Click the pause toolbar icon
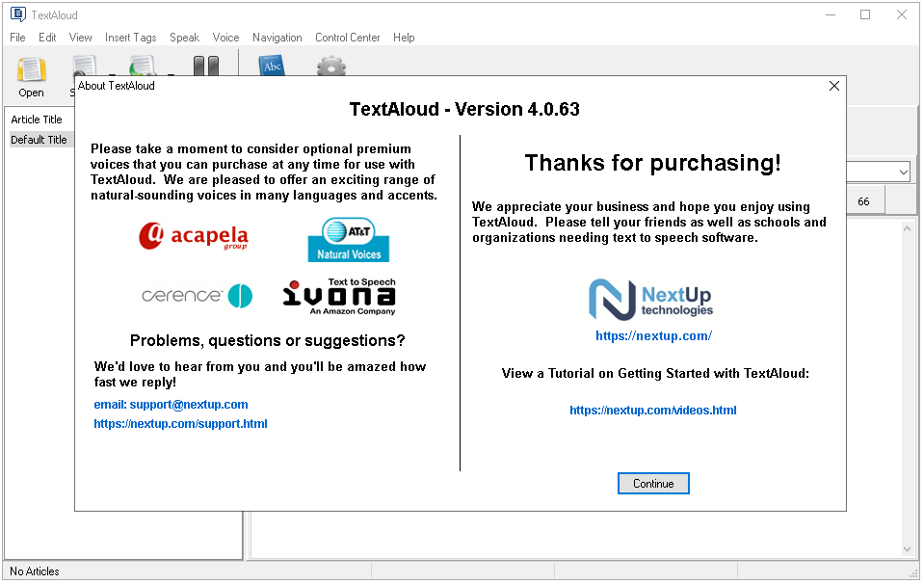Screen dimensions: 924x584 tap(206, 66)
